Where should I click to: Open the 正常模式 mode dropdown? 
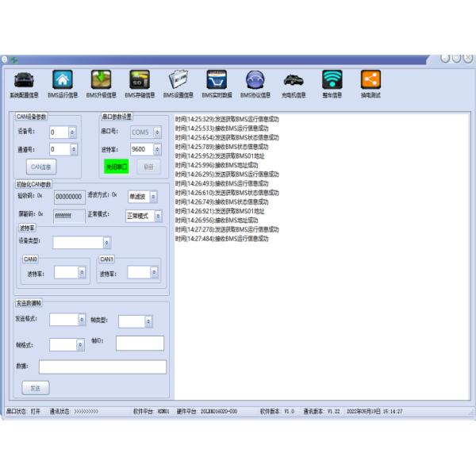(x=157, y=216)
